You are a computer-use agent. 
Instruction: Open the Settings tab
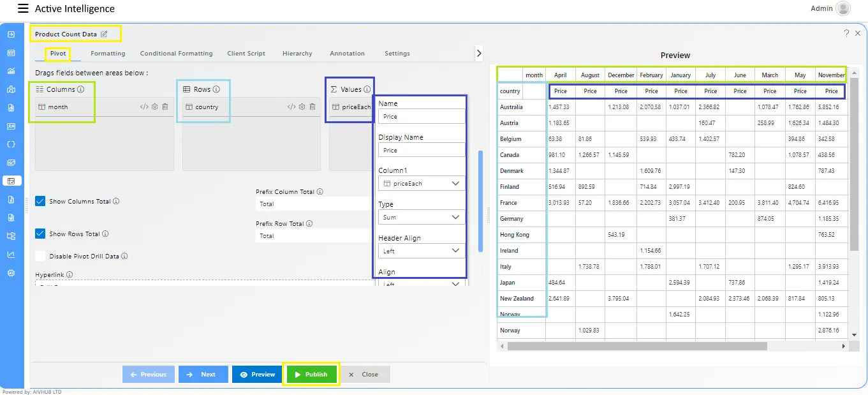coord(397,54)
